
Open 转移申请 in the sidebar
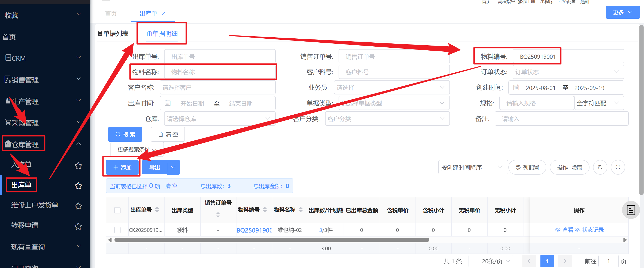pos(25,225)
